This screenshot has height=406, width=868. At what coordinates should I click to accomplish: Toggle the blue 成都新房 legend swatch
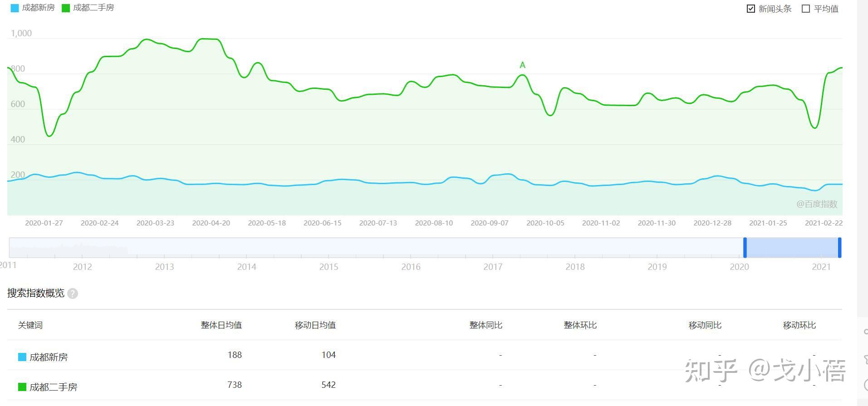click(15, 8)
